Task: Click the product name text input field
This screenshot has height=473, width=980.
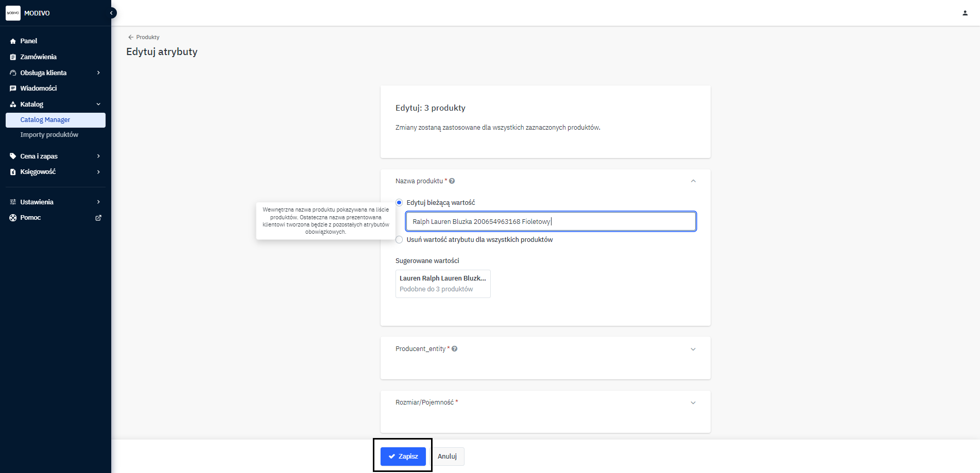Action: (551, 222)
